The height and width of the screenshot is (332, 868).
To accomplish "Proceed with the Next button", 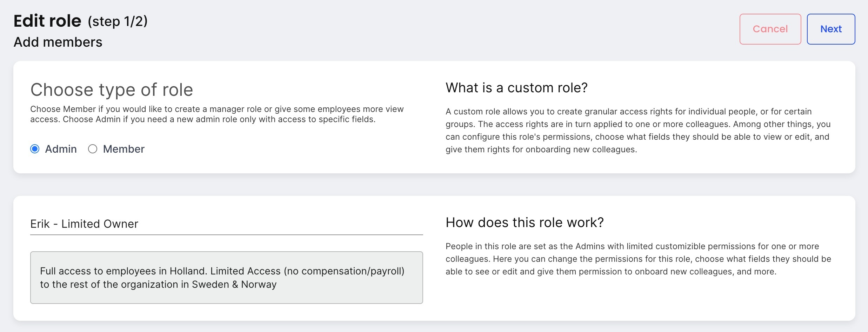I will (x=831, y=29).
